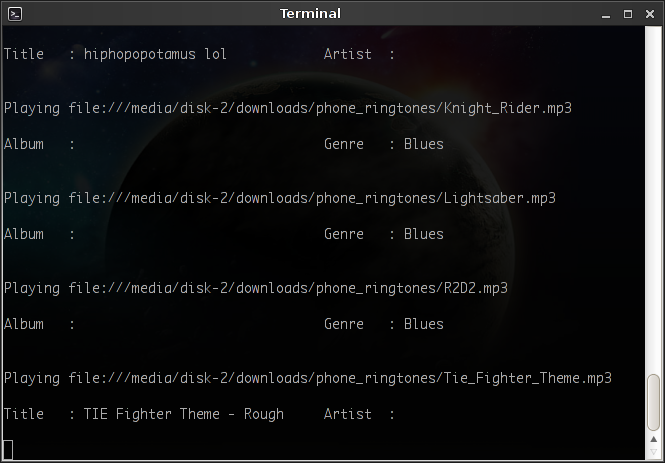Click Blues genre below Lightsaber line
The height and width of the screenshot is (463, 665).
point(424,234)
